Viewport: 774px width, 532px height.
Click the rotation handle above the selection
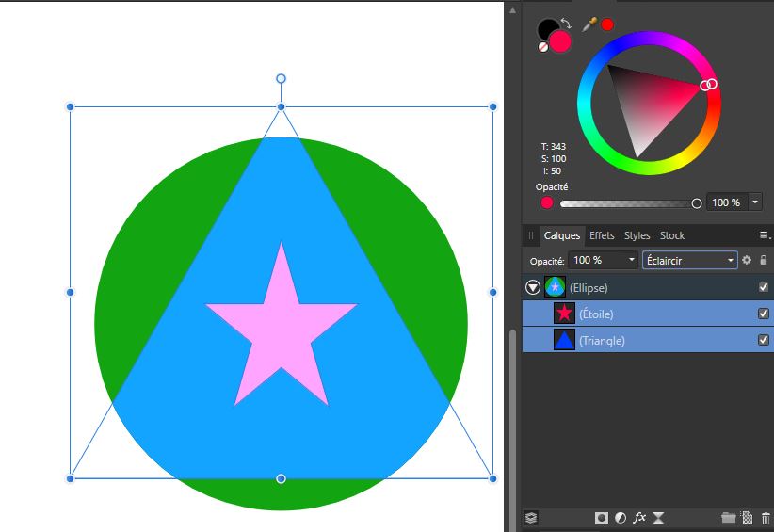tap(281, 78)
